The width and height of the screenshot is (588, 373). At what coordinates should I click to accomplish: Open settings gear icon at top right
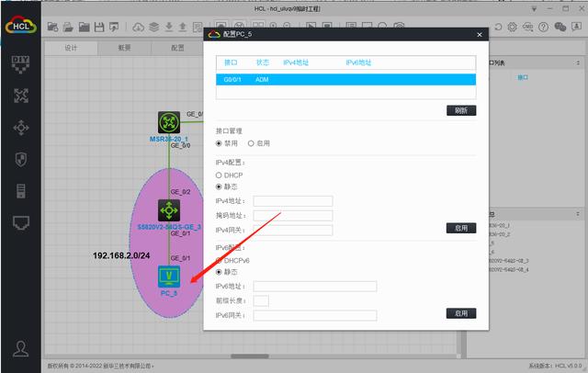(513, 27)
